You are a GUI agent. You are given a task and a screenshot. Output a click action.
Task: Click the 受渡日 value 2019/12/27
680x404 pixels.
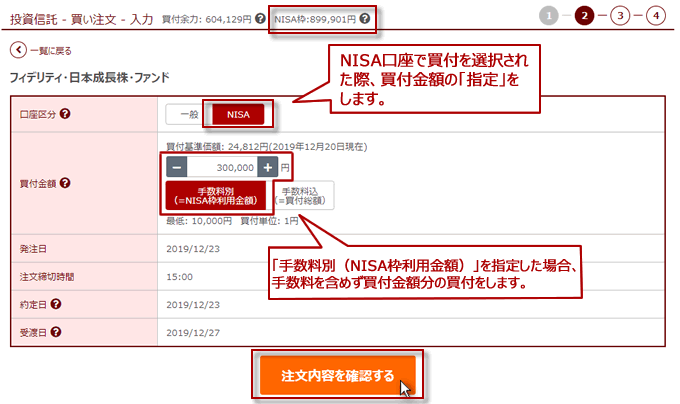coord(193,332)
